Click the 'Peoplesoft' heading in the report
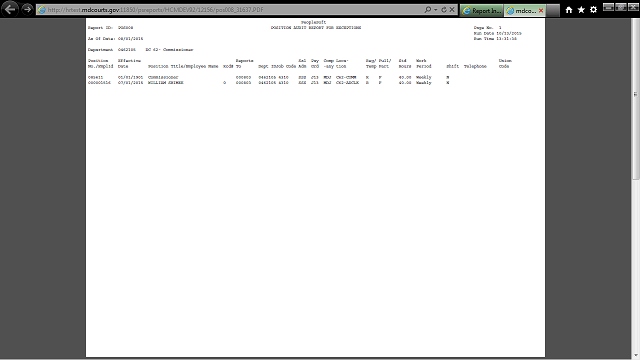The width and height of the screenshot is (640, 360). (x=313, y=22)
